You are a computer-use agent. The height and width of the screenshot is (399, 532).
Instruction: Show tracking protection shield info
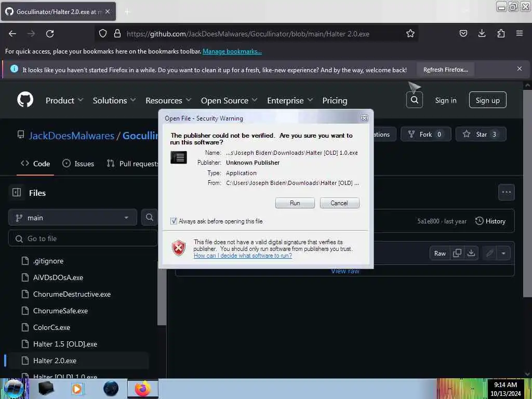click(103, 33)
